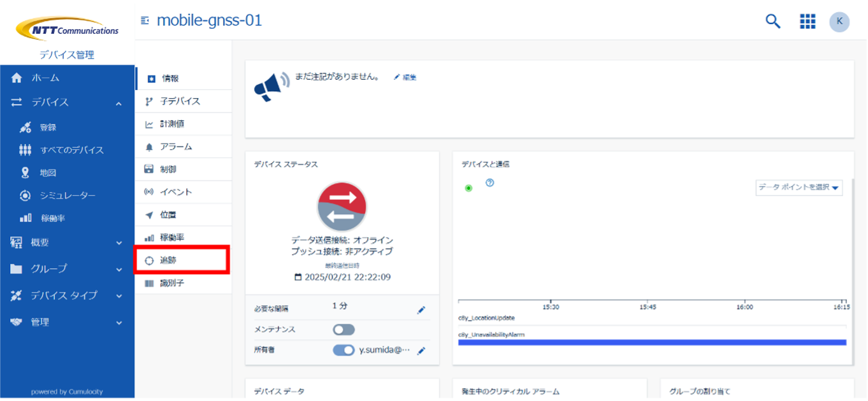Click the 編集 link to edit the note
Image resolution: width=868 pixels, height=401 pixels.
pyautogui.click(x=406, y=76)
